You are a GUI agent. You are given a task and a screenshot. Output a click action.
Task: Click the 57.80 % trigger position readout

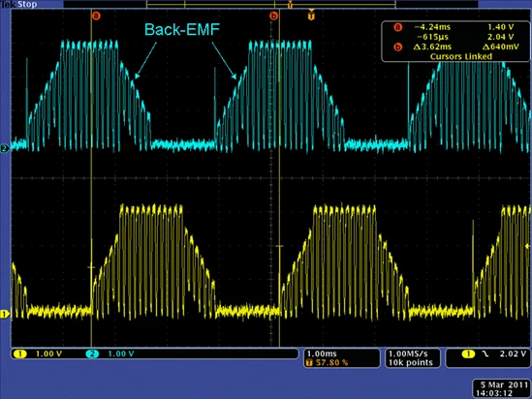331,363
